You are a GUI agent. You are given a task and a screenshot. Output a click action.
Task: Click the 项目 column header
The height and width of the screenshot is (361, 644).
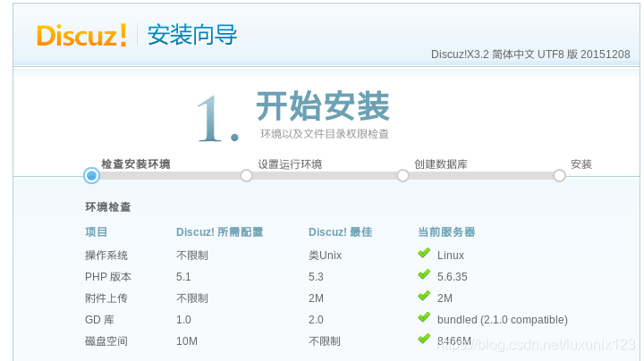click(96, 232)
